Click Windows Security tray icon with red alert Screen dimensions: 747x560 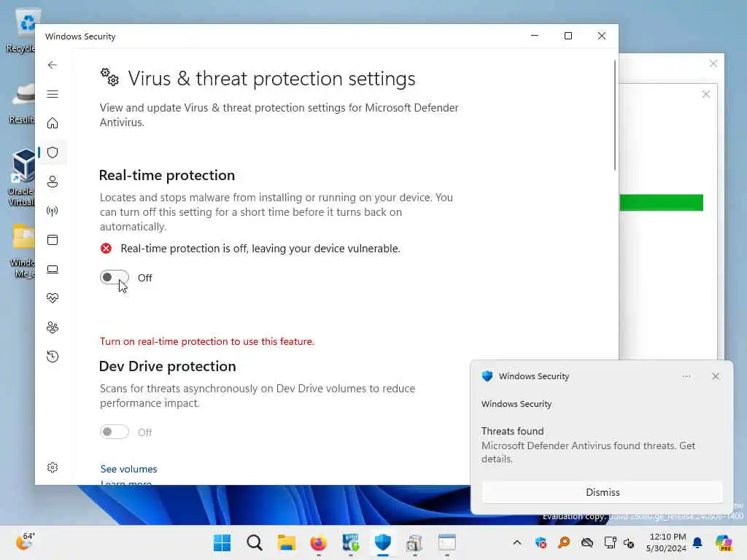click(541, 542)
